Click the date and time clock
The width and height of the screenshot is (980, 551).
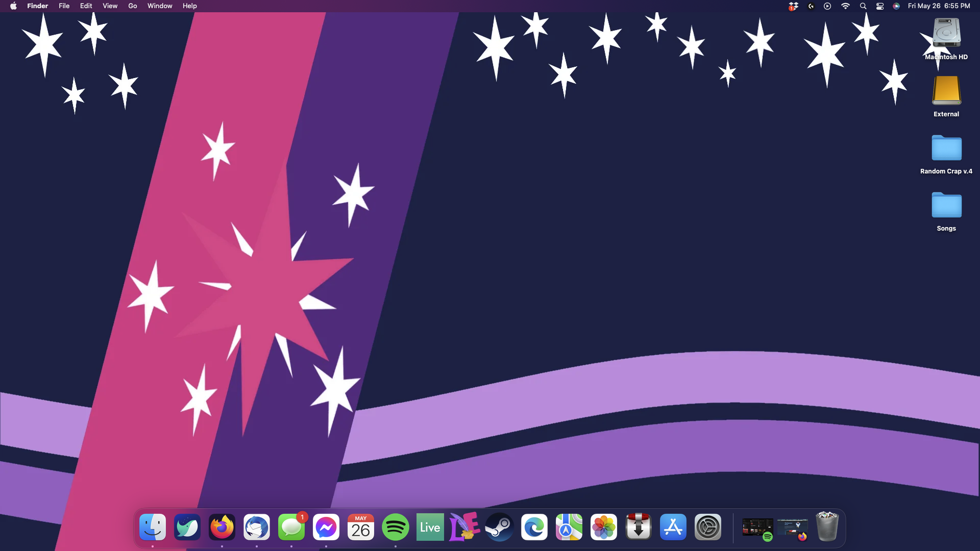click(x=939, y=6)
